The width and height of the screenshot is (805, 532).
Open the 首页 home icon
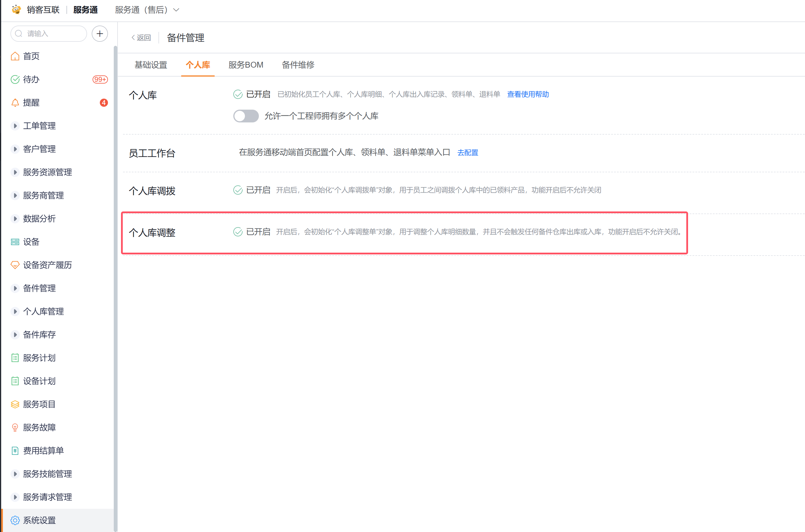(x=15, y=56)
